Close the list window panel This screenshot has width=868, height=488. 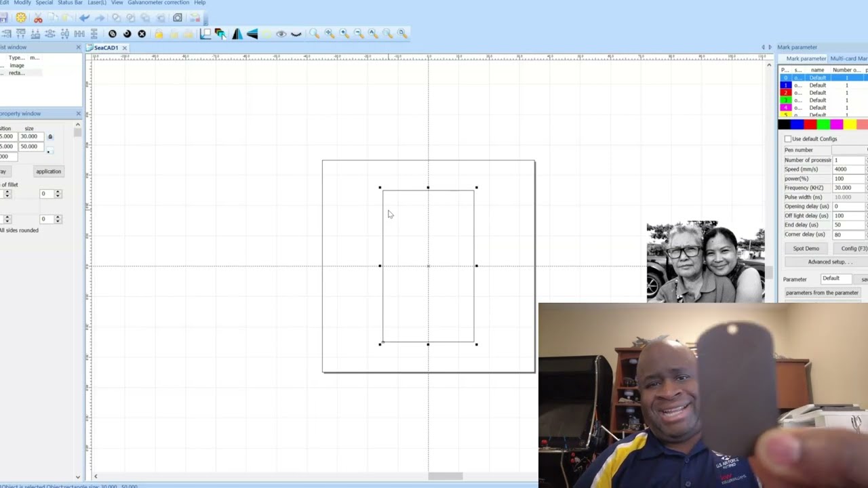click(x=78, y=47)
